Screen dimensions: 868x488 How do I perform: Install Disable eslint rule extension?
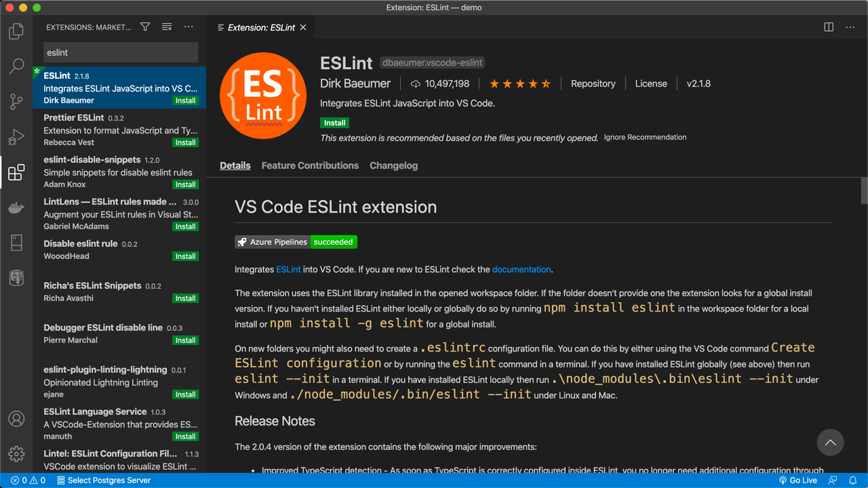[x=185, y=256]
